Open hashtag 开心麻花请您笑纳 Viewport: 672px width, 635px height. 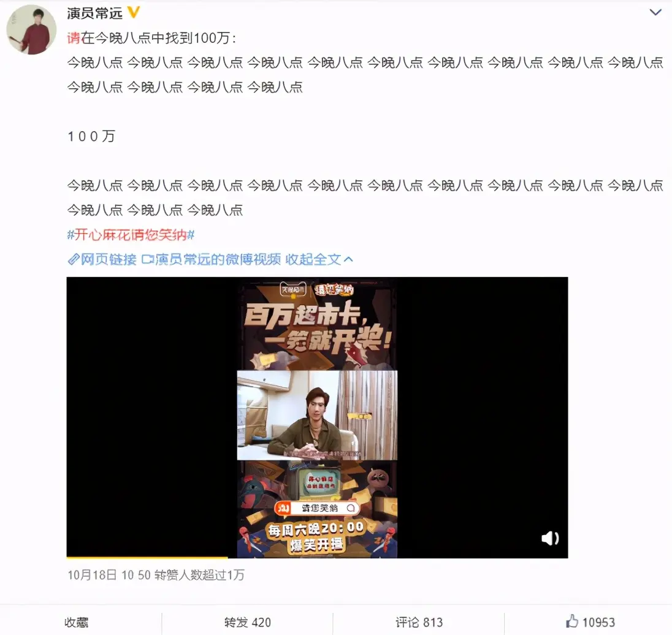(x=131, y=235)
